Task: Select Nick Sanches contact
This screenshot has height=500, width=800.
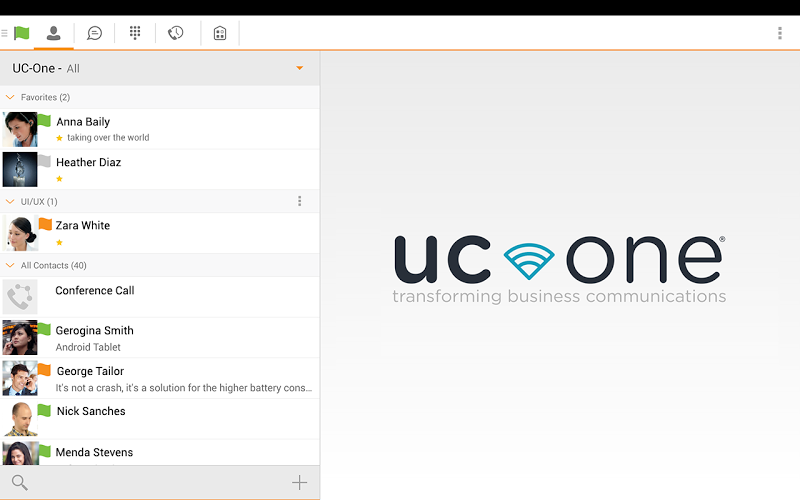Action: pos(160,419)
